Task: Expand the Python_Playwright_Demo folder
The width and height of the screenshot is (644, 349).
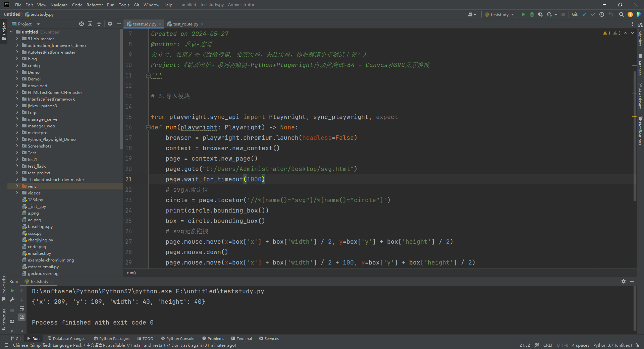Action: click(17, 139)
